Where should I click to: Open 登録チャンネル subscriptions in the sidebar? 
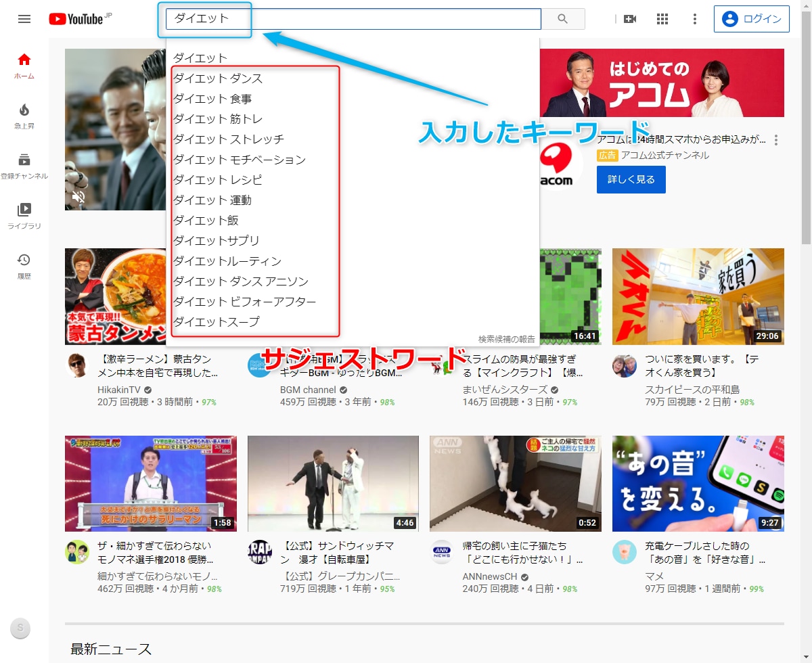[24, 166]
